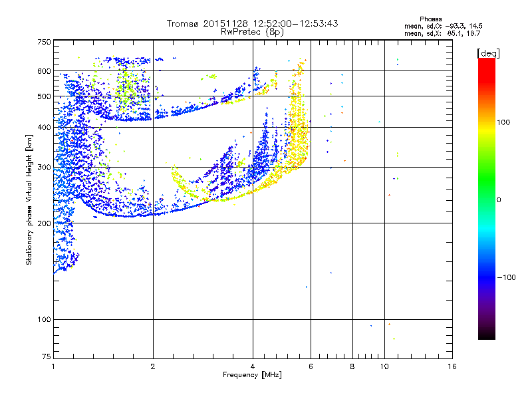Image resolution: width=532 pixels, height=399 pixels.
Task: Click the y-axis tick label '75'
Action: [47, 356]
